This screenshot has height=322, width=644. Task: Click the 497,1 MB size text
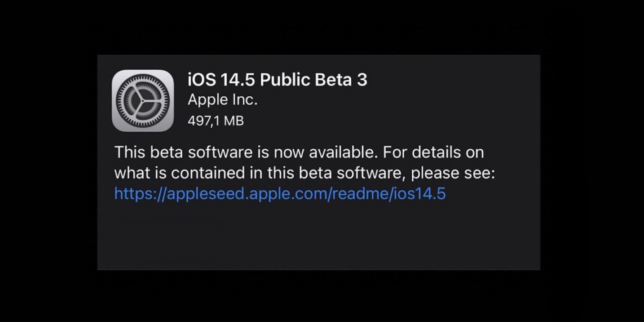tap(216, 121)
